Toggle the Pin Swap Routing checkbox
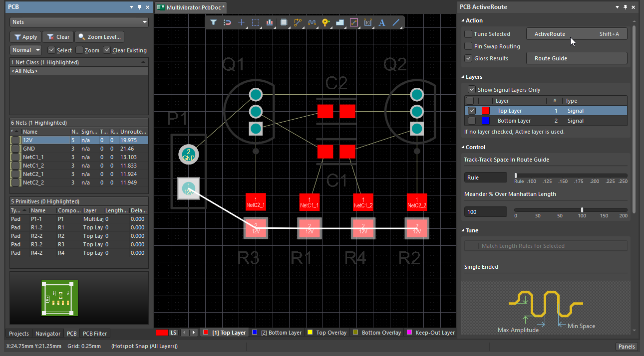The image size is (644, 356). [468, 46]
